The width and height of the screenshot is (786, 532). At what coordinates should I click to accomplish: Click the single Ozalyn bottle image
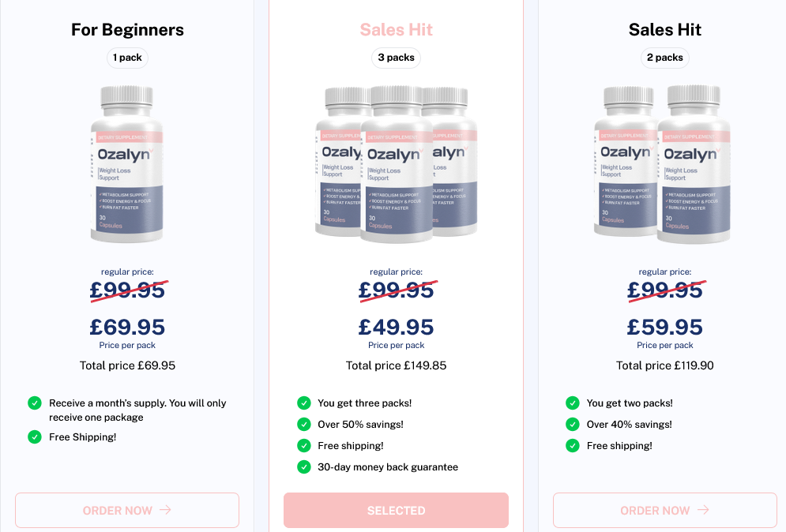(x=127, y=164)
